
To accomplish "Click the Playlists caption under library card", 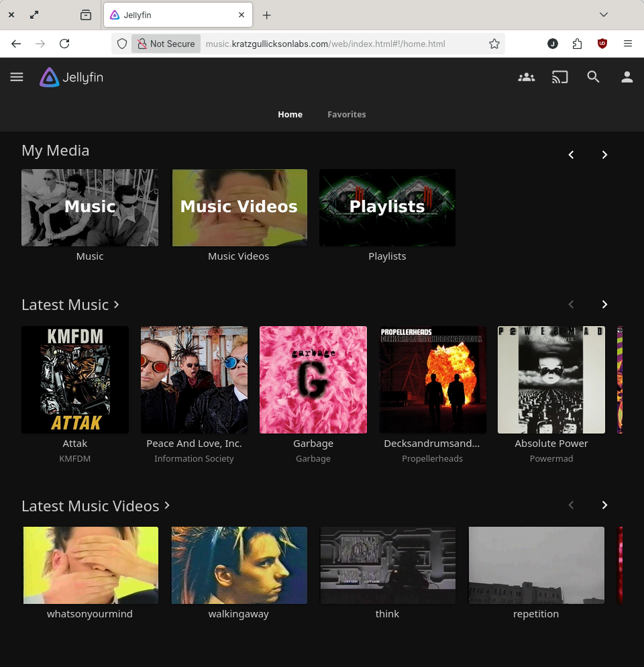I will coord(387,256).
